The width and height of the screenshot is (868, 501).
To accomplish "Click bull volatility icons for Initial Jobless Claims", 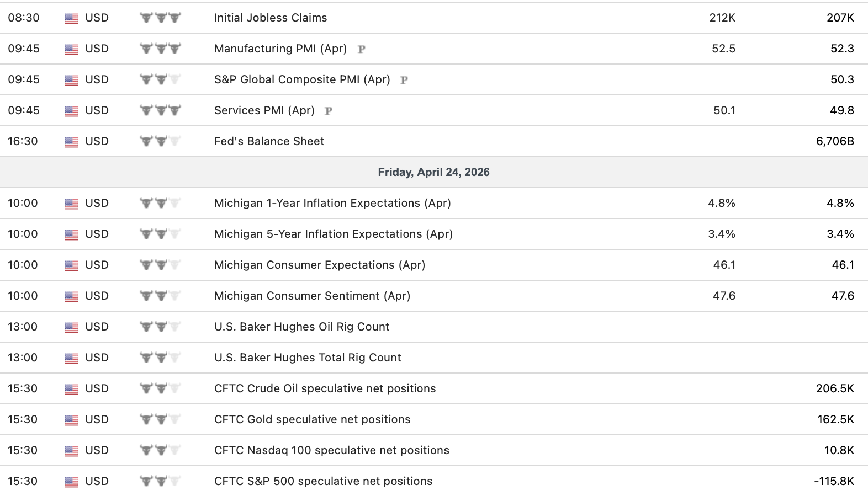I will (x=160, y=18).
